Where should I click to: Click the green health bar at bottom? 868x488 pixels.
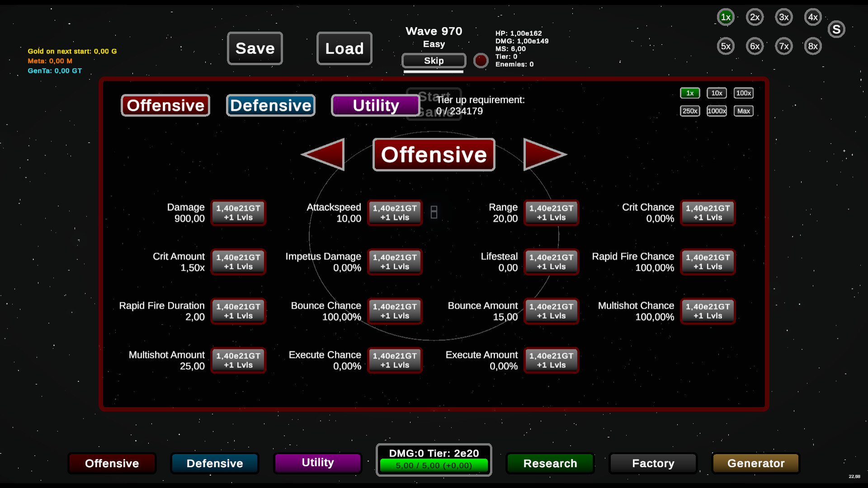click(x=434, y=465)
